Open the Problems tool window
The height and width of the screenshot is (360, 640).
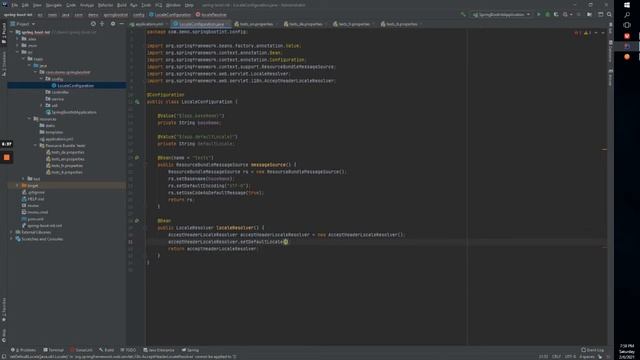pos(24,350)
